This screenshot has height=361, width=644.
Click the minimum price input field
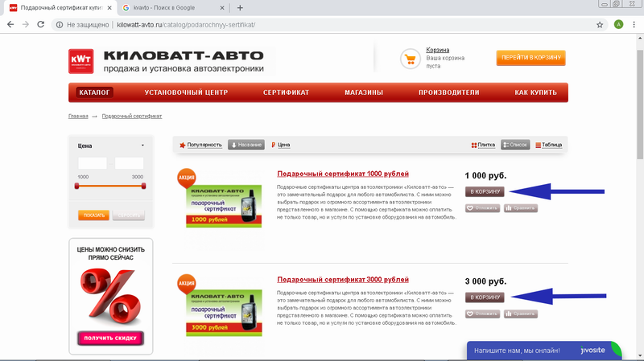(x=93, y=163)
